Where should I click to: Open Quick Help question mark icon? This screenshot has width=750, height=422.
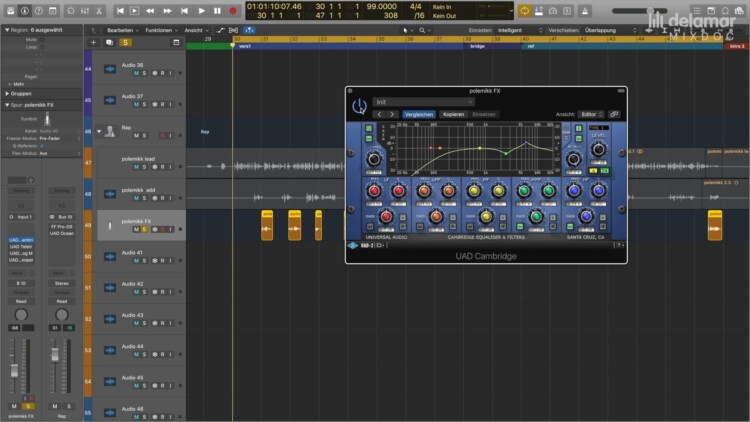[39, 11]
